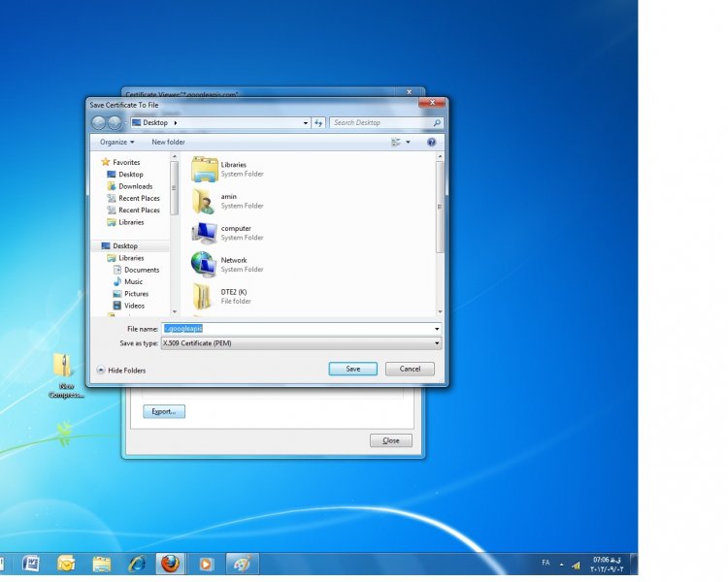Show hidden tray icons arrow
The height and width of the screenshot is (582, 728).
coord(562,565)
